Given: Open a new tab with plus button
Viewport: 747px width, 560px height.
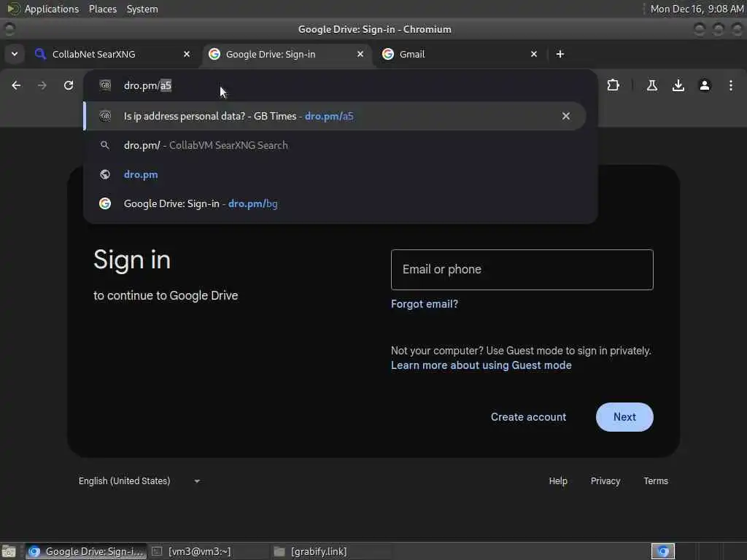Looking at the screenshot, I should tap(560, 54).
